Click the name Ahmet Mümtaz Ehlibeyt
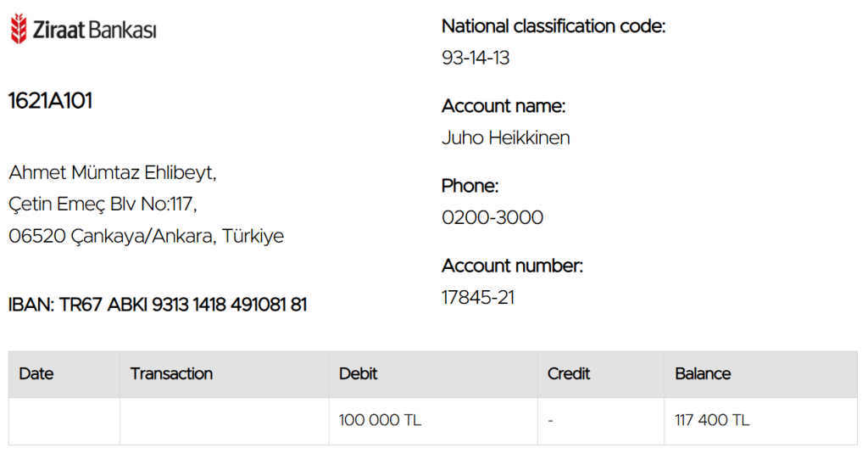 click(113, 173)
